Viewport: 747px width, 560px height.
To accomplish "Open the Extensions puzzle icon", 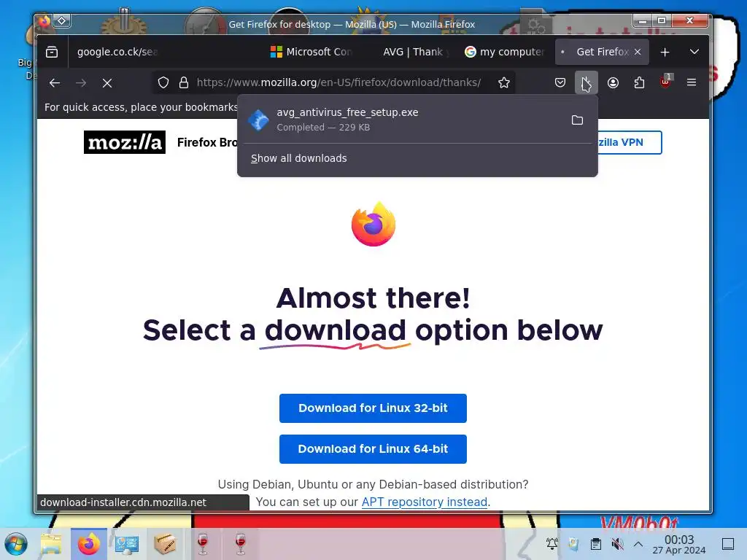I will [639, 83].
